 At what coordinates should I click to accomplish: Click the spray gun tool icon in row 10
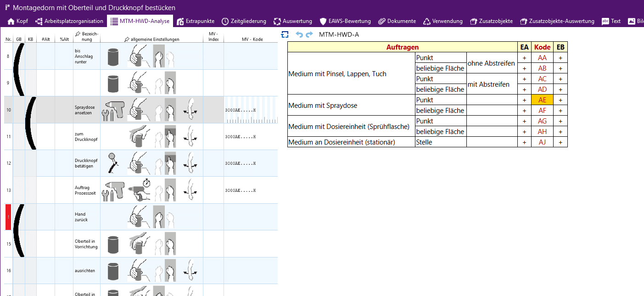(113, 110)
